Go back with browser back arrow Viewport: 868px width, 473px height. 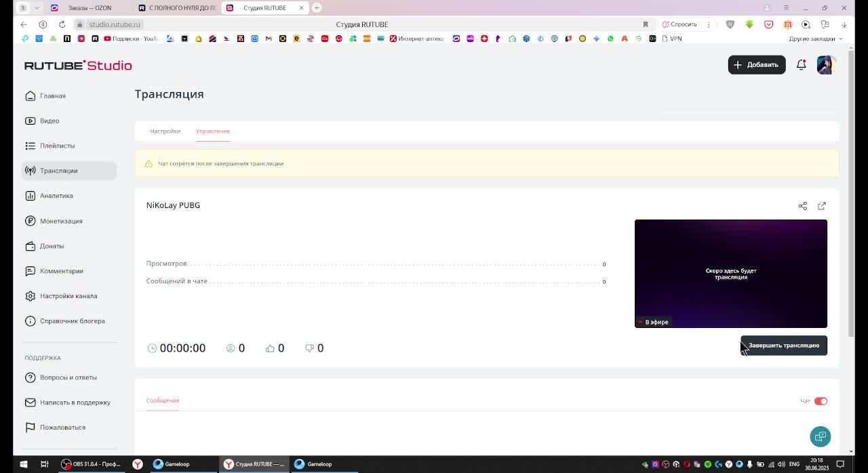tap(24, 24)
